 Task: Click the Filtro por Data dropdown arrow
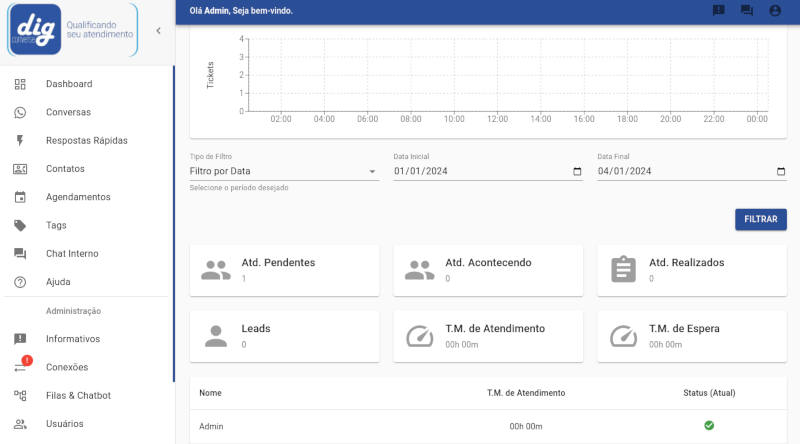(372, 171)
